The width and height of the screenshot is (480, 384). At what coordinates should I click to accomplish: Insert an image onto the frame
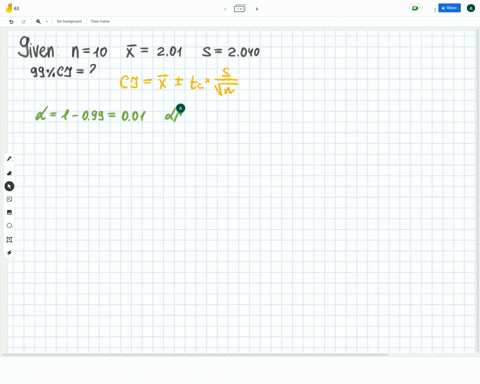(9, 212)
